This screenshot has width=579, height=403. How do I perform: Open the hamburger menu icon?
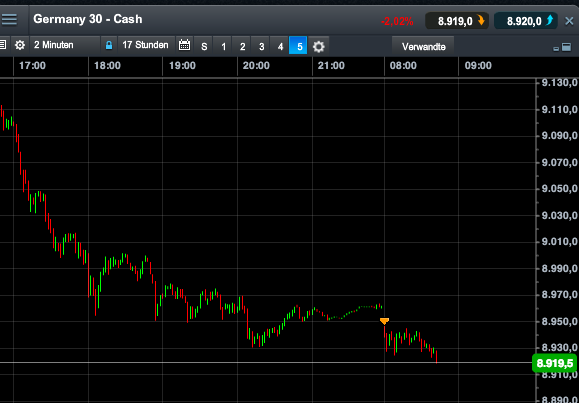[x=9, y=19]
